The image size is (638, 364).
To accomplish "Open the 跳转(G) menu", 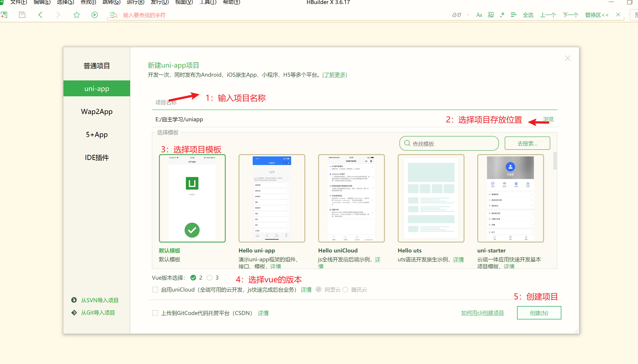I will (111, 2).
